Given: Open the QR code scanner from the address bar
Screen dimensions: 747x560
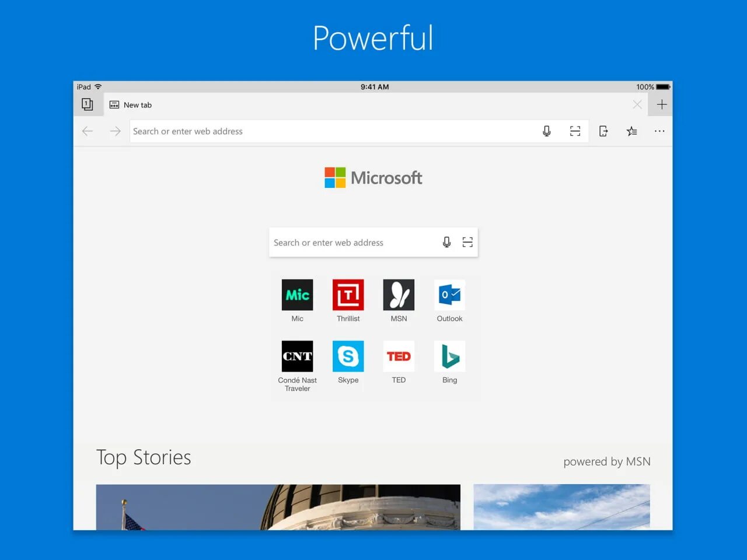Looking at the screenshot, I should coord(575,131).
